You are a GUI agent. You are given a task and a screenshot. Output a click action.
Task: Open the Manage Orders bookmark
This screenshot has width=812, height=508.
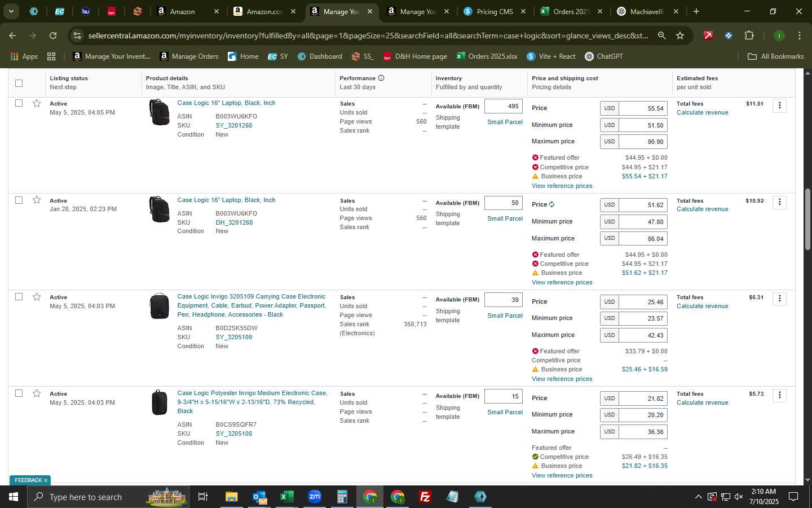189,56
